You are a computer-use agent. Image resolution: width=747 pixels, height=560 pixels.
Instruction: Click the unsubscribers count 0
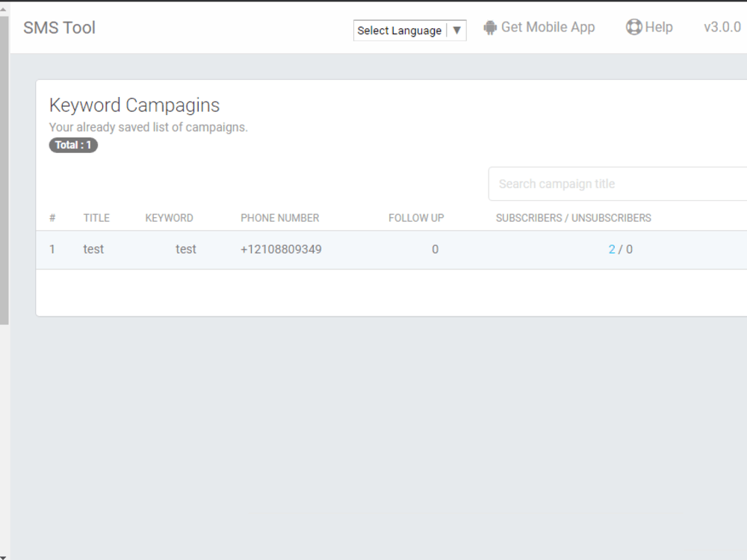pos(628,249)
